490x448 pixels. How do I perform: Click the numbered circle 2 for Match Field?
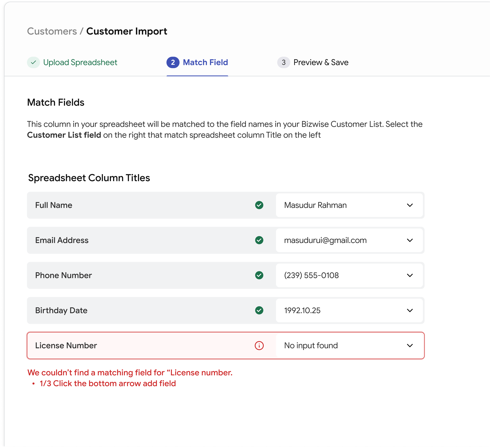(173, 62)
